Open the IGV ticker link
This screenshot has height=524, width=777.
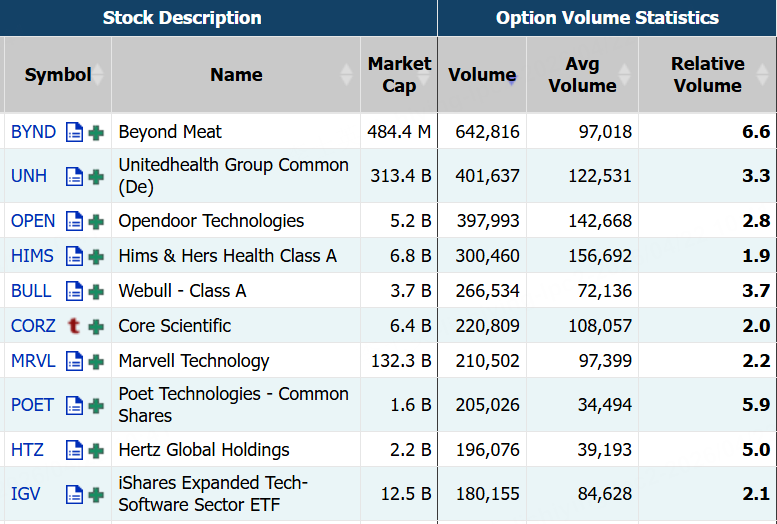[26, 494]
